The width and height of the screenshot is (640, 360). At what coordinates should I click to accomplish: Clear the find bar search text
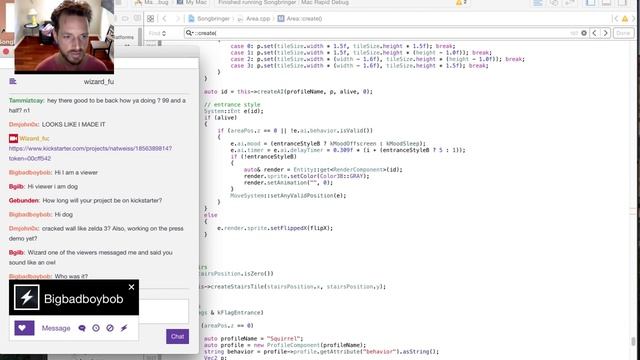[584, 33]
